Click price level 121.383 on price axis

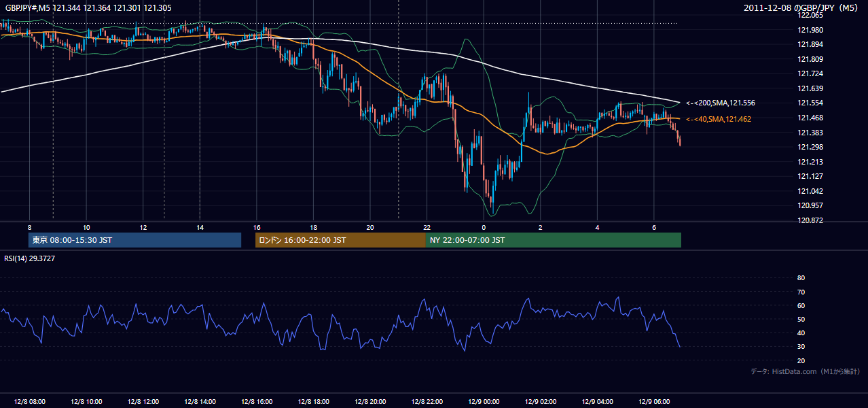pyautogui.click(x=811, y=133)
